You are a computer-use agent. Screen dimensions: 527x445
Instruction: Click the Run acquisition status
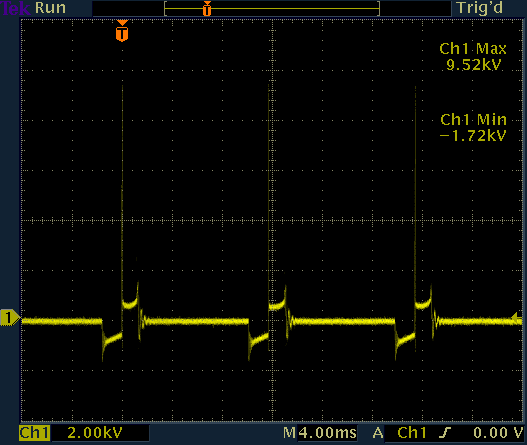point(50,8)
